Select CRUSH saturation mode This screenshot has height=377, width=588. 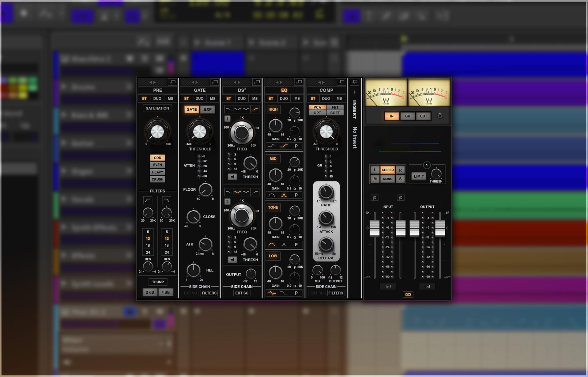pos(157,179)
